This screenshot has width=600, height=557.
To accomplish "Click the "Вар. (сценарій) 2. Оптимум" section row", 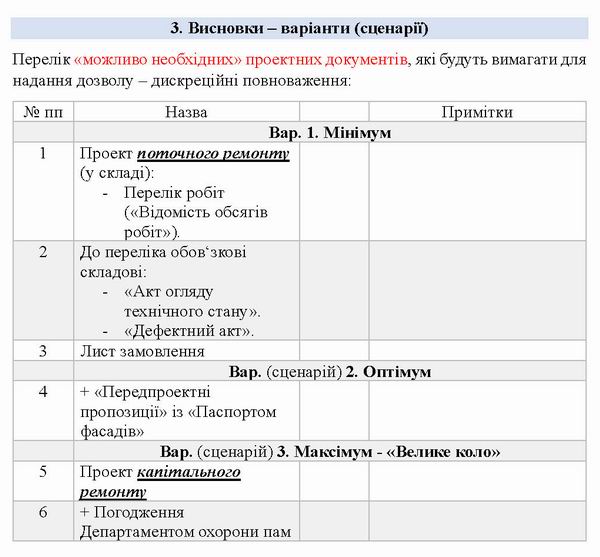I will [x=329, y=372].
